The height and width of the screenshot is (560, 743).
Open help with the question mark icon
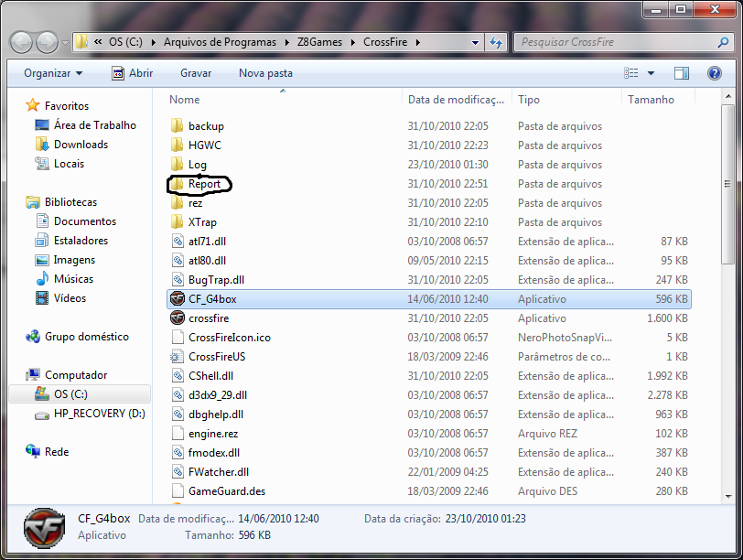coord(714,73)
